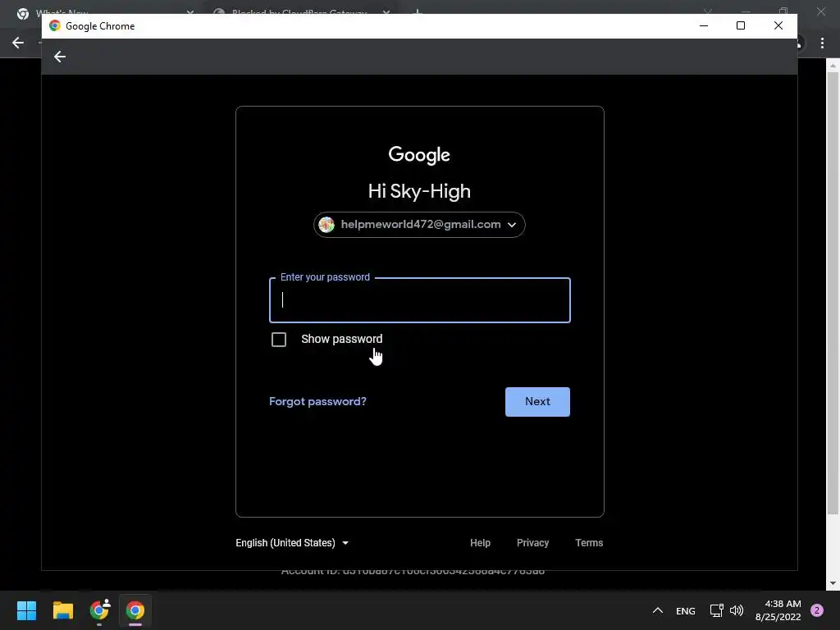Click the Chrome icon in popup title bar
Screen dimensions: 840x630
coord(54,25)
